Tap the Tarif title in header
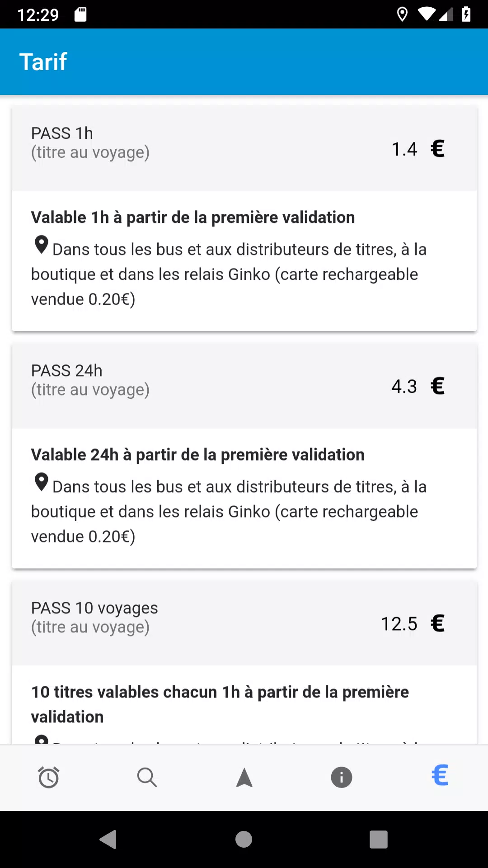Screen dimensions: 488x868 (x=43, y=62)
